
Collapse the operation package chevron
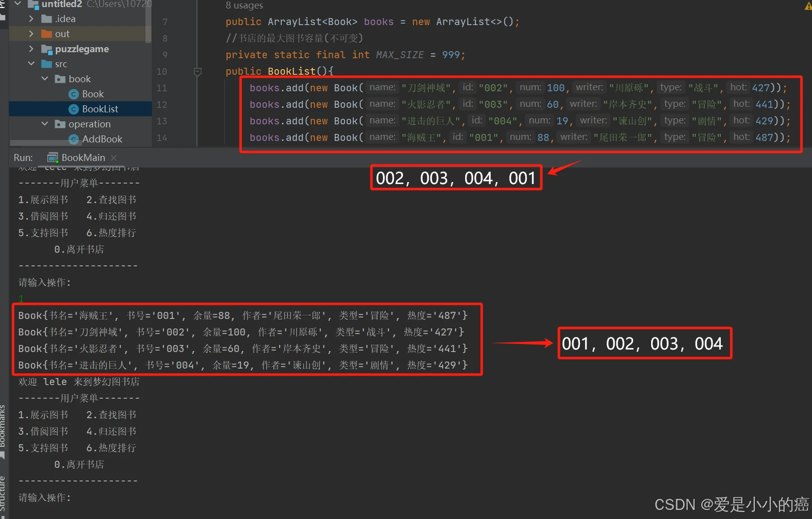pyautogui.click(x=45, y=124)
